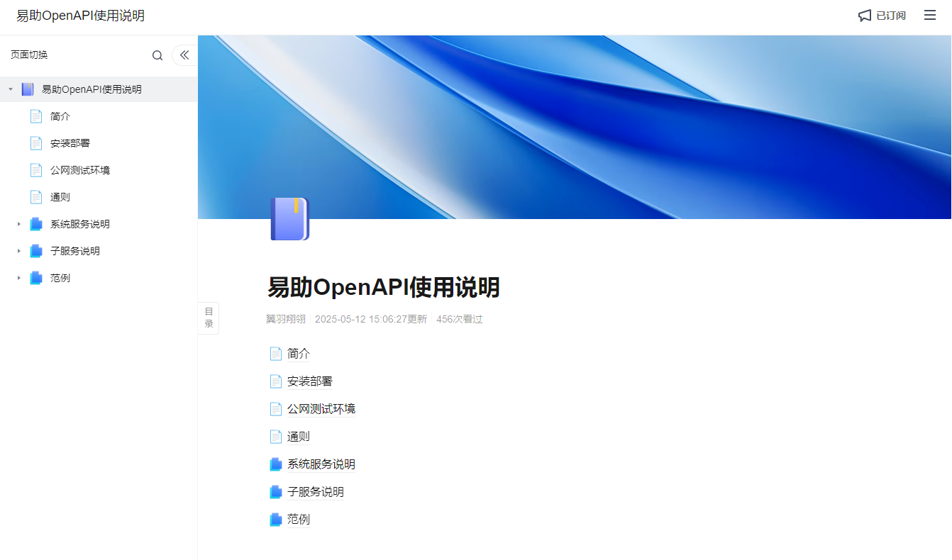Click the megaphone subscription icon
The width and height of the screenshot is (952, 560).
click(x=864, y=16)
